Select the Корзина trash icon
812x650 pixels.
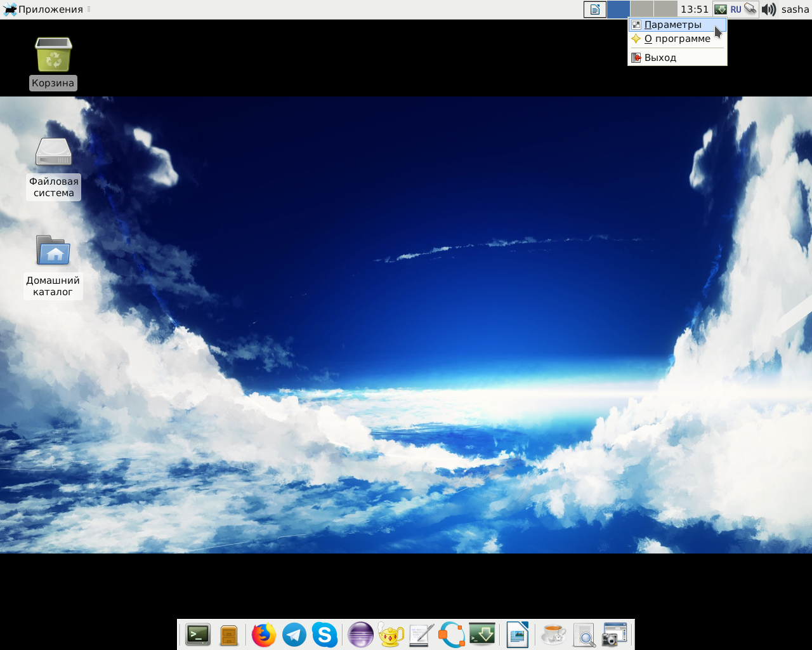click(x=53, y=63)
